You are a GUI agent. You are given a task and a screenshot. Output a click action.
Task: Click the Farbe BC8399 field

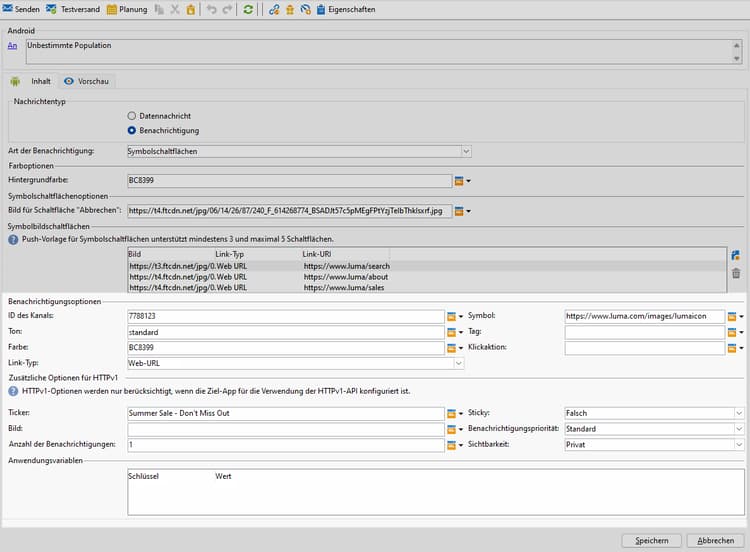[286, 348]
